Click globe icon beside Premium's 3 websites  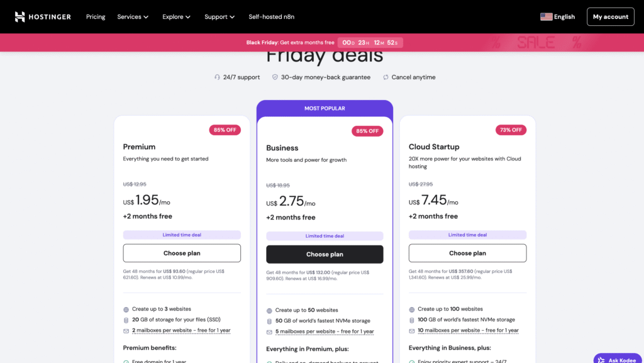126,310
